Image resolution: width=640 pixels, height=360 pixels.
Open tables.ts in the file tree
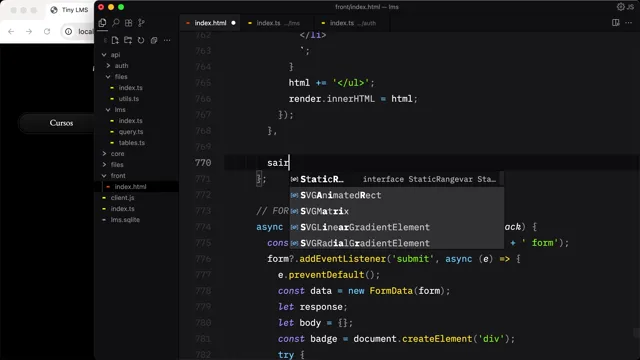[131, 142]
